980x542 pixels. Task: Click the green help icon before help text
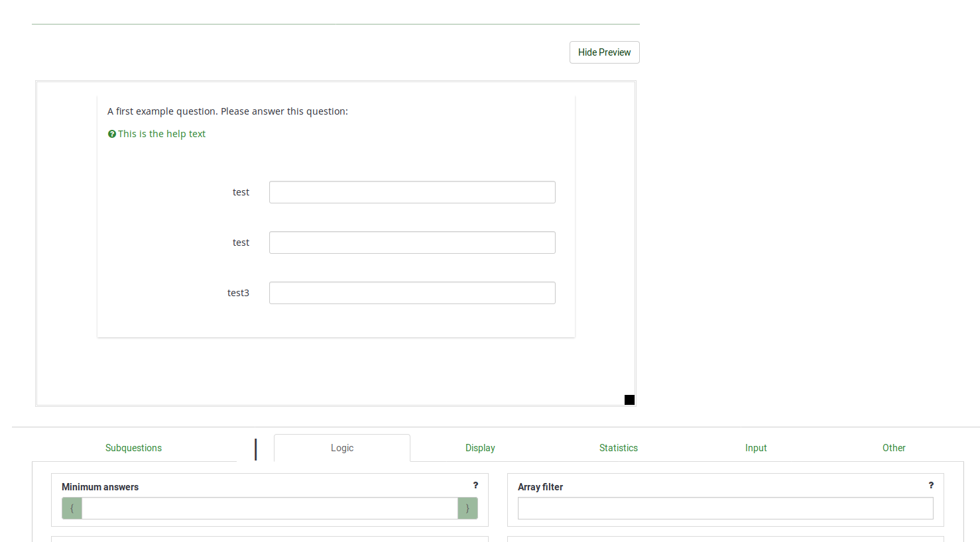(112, 134)
